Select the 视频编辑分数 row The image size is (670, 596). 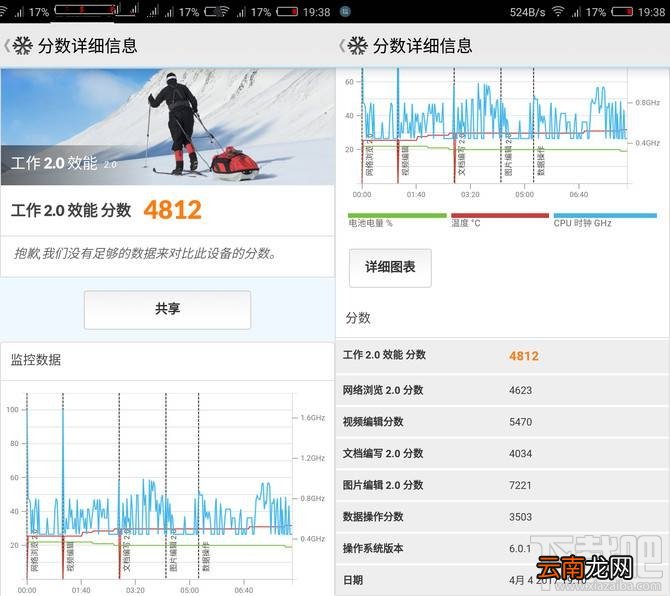502,422
